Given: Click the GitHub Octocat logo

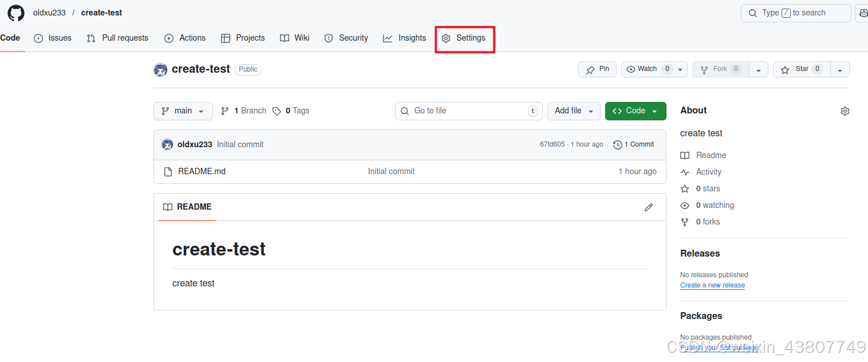Looking at the screenshot, I should 16,13.
